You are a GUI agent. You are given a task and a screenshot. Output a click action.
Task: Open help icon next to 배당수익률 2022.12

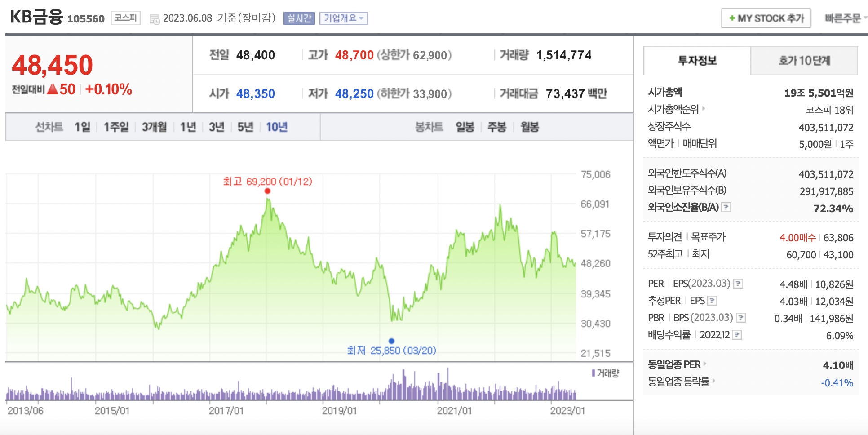tap(736, 335)
